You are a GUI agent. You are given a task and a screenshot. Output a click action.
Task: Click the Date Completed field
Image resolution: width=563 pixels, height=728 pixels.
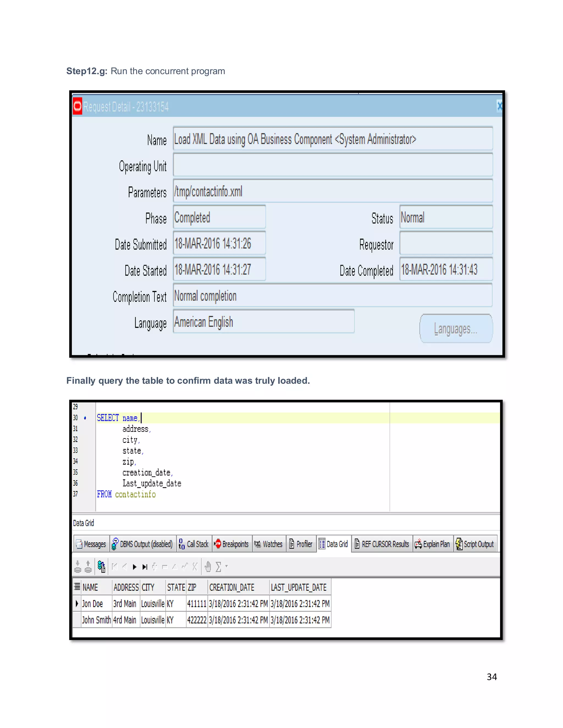(446, 269)
